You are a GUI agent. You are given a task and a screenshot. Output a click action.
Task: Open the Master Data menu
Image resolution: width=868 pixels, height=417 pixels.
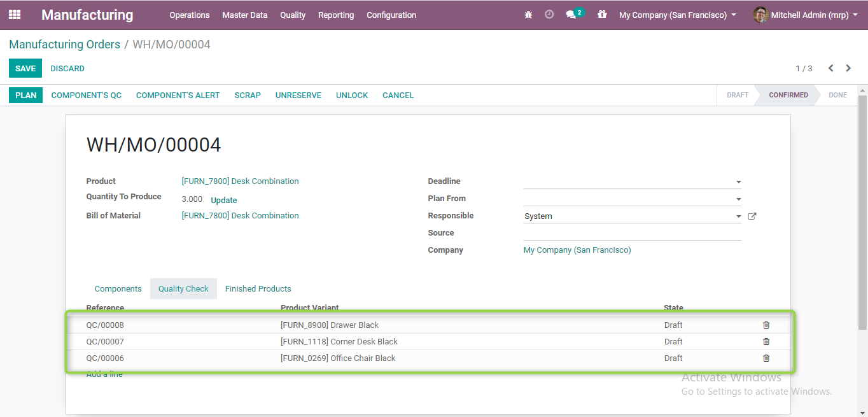coord(245,15)
